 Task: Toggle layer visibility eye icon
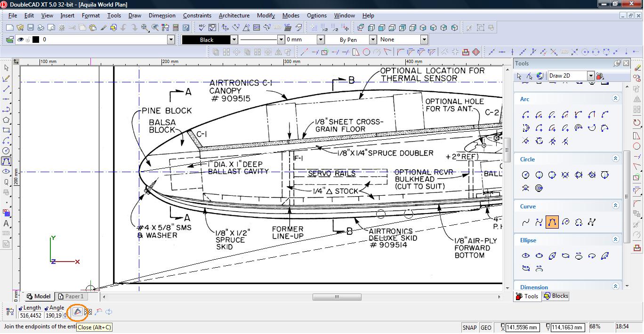coord(20,40)
